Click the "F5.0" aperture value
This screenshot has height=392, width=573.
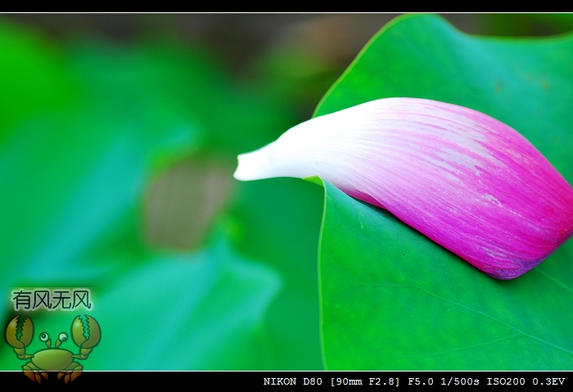(420, 382)
